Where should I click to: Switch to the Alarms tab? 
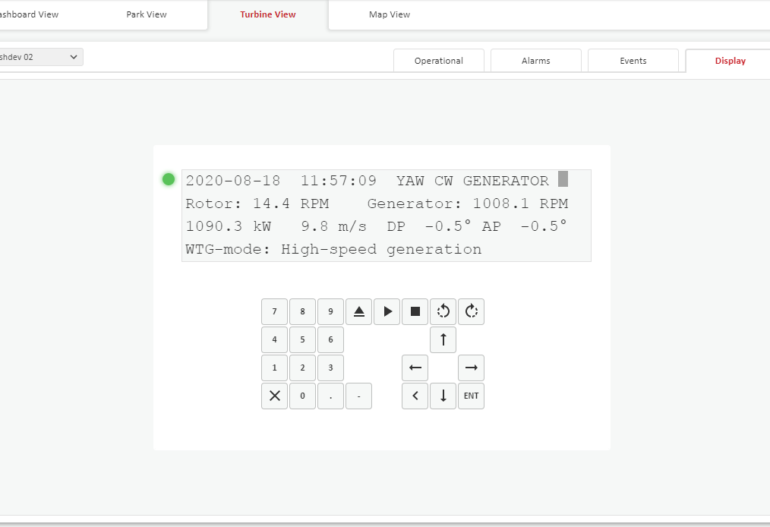[535, 61]
